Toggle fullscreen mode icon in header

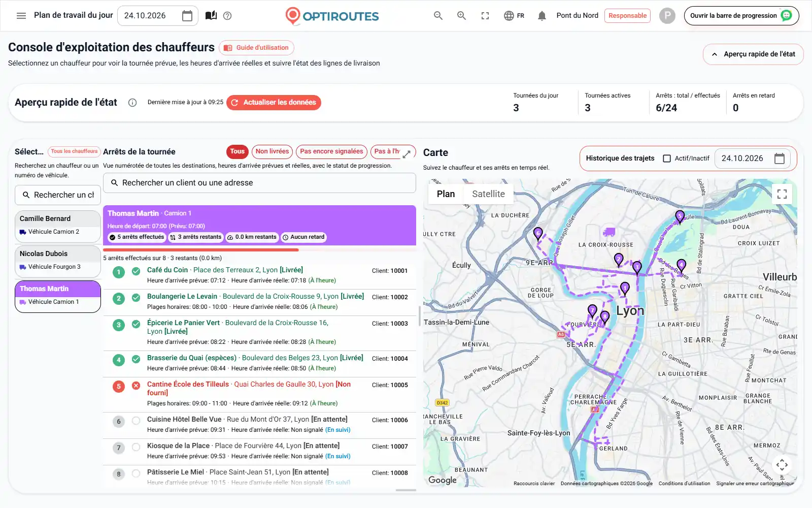pos(485,16)
